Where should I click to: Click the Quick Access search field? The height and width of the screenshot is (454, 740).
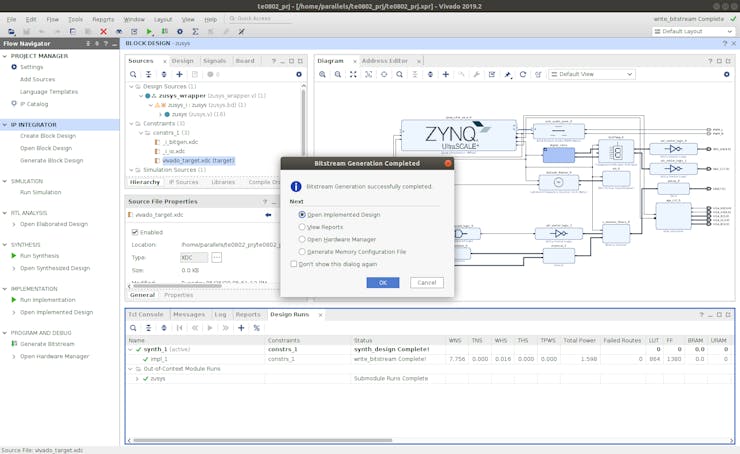click(260, 19)
